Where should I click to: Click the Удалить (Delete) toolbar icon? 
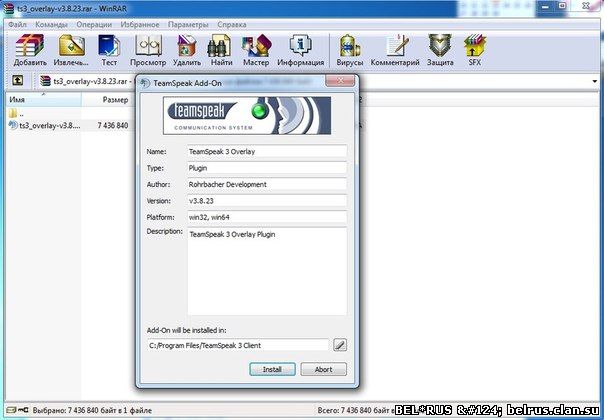[x=187, y=50]
